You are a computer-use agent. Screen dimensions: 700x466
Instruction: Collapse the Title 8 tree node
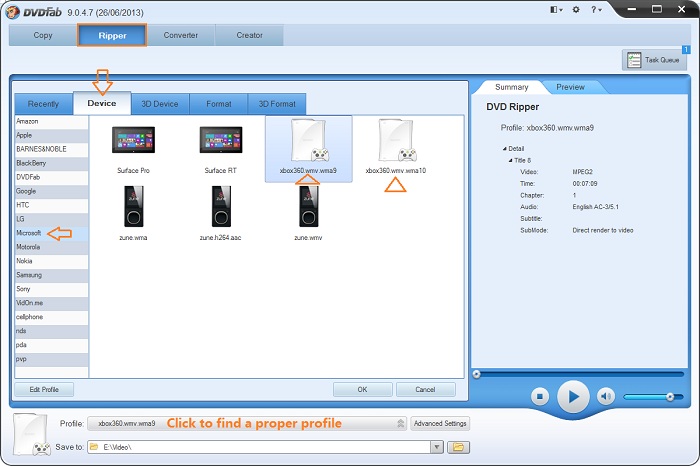pos(511,160)
